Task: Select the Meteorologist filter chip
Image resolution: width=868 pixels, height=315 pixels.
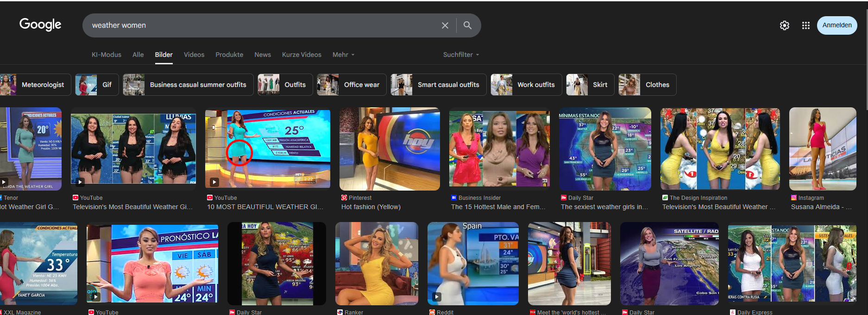Action: [x=36, y=85]
